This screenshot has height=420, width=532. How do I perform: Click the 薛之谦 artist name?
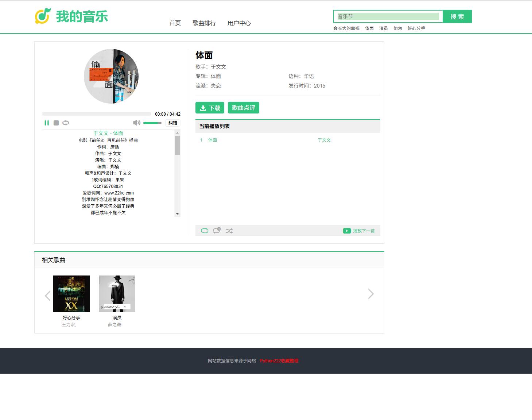tap(114, 325)
